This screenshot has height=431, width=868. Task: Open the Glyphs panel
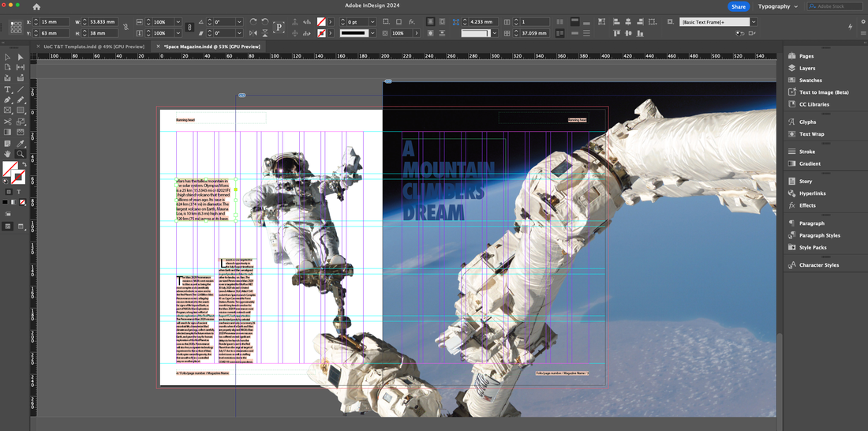(x=807, y=122)
